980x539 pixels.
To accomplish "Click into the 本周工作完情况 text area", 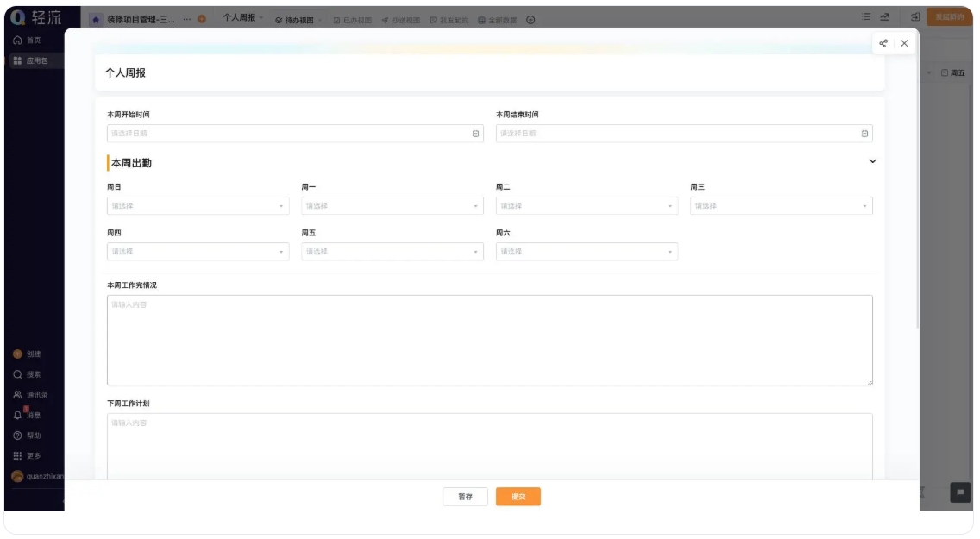I will [x=489, y=340].
